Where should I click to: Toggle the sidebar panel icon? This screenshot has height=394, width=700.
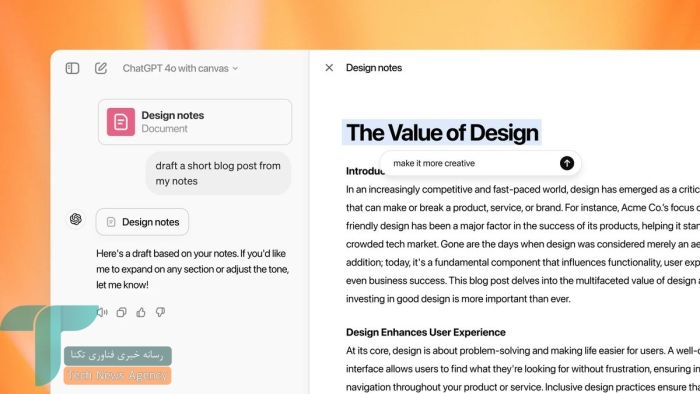click(72, 68)
